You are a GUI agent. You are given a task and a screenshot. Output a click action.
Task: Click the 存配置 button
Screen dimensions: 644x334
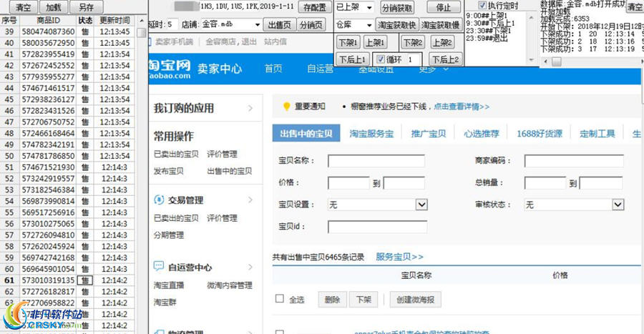pyautogui.click(x=315, y=7)
